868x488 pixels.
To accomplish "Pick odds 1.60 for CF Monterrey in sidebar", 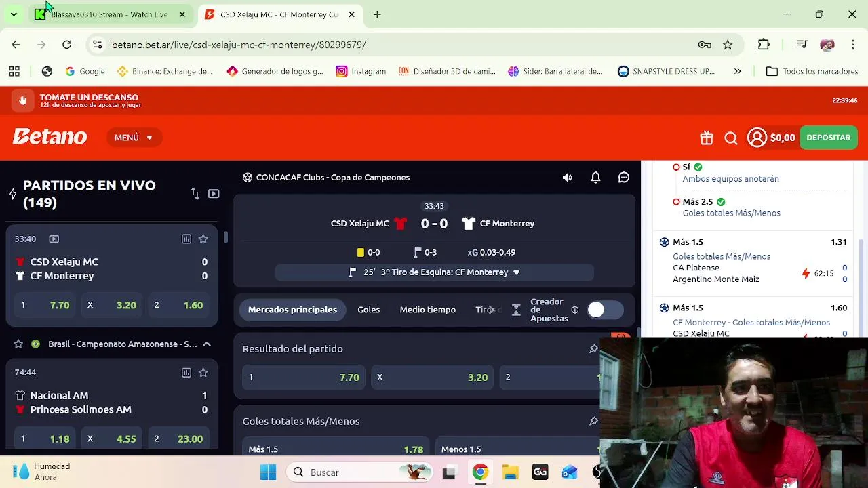I will pyautogui.click(x=180, y=305).
